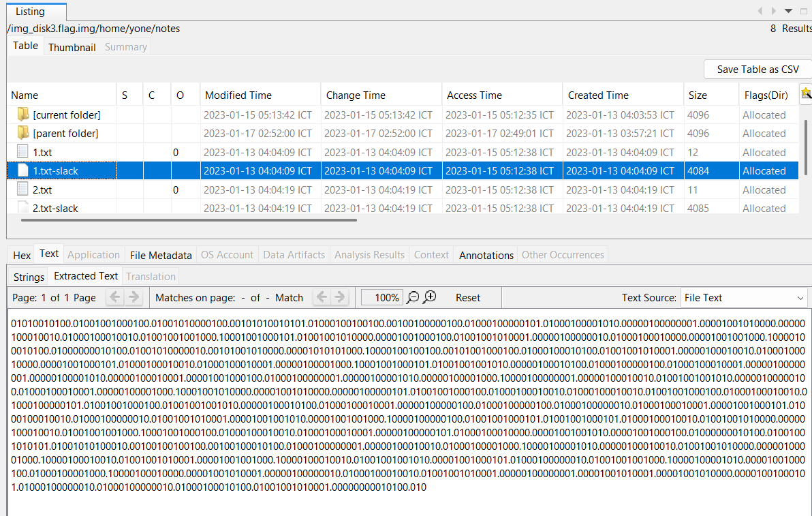
Task: Click the [current folder] folder icon
Action: 23,115
